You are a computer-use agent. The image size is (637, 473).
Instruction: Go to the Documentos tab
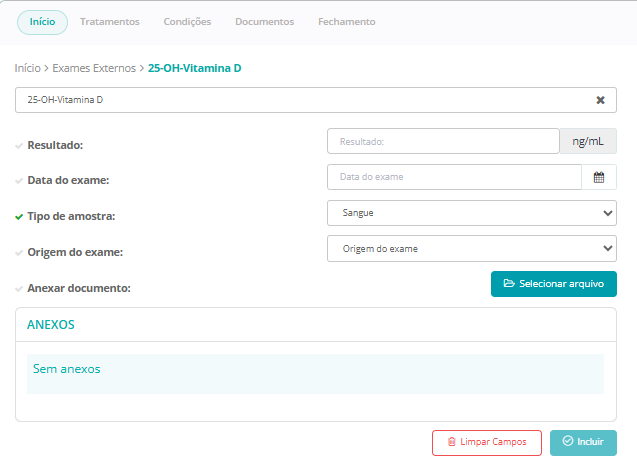click(264, 22)
